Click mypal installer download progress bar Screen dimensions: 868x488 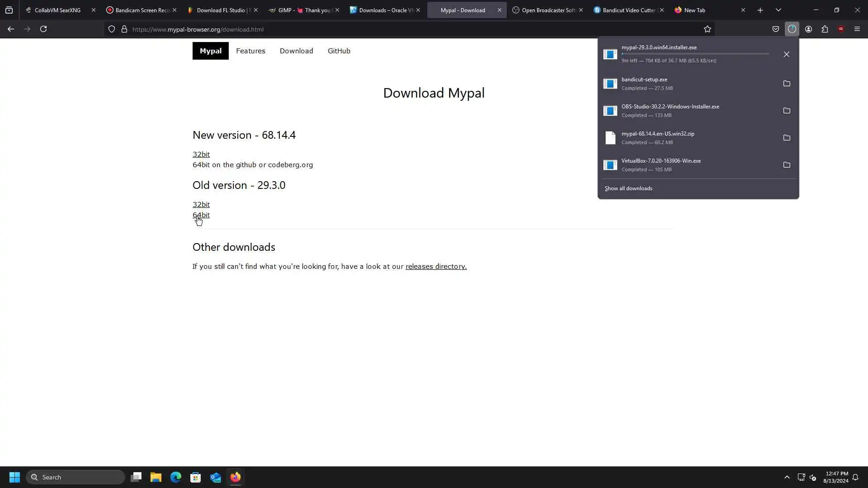tap(695, 54)
